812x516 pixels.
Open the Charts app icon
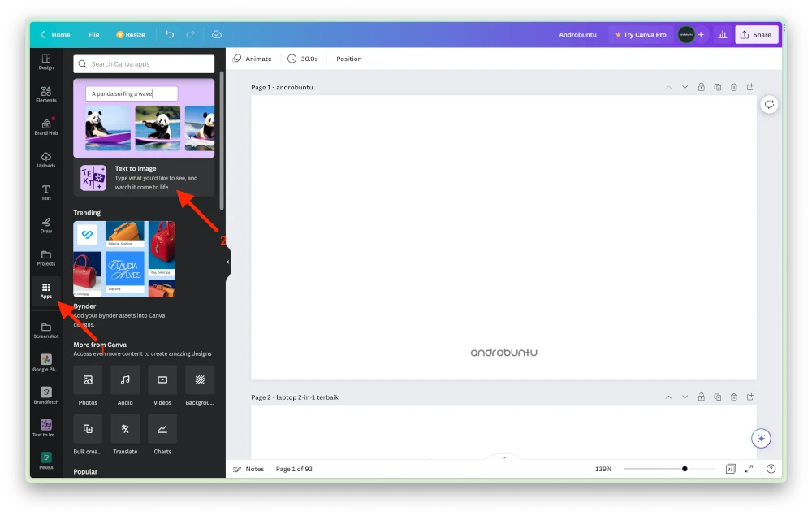[162, 428]
